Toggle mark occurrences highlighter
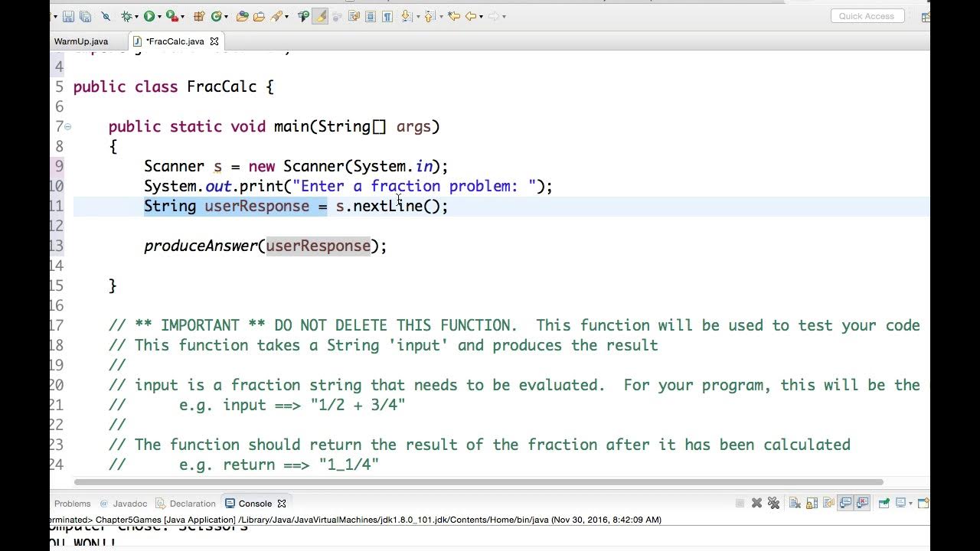 tap(319, 16)
